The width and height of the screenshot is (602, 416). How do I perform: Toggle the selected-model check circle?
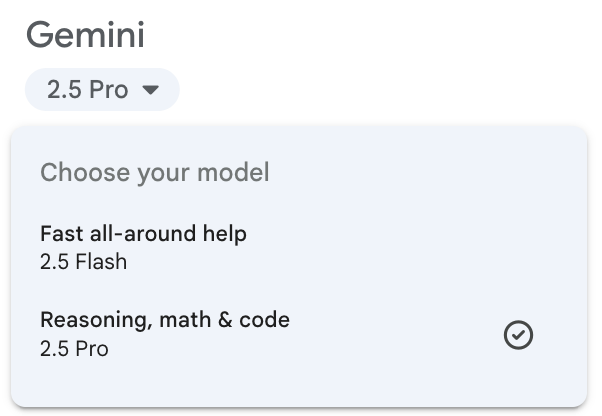518,336
